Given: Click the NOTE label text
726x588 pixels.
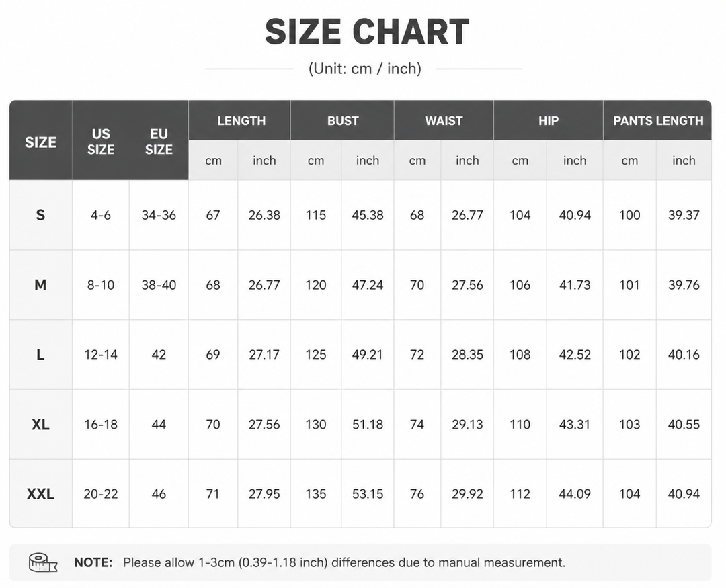Looking at the screenshot, I should (x=93, y=562).
